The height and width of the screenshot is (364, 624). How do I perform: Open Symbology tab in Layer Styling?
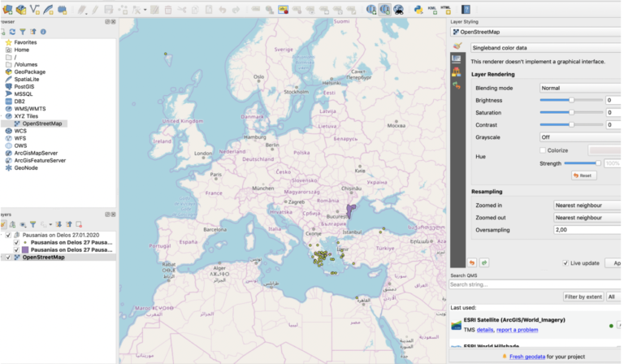click(x=457, y=46)
